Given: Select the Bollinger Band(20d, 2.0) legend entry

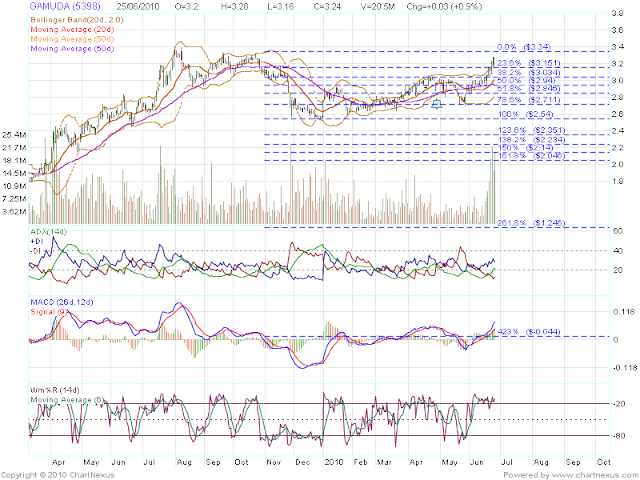Looking at the screenshot, I should [77, 20].
